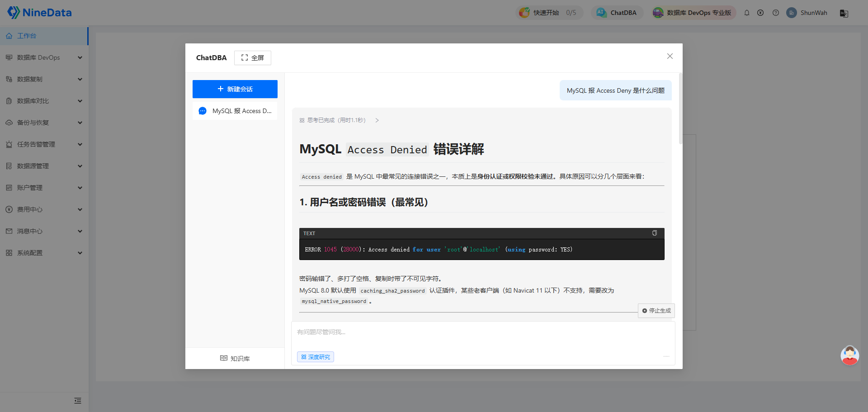Click the user message bubble about Access Deny
The image size is (868, 412).
(616, 90)
